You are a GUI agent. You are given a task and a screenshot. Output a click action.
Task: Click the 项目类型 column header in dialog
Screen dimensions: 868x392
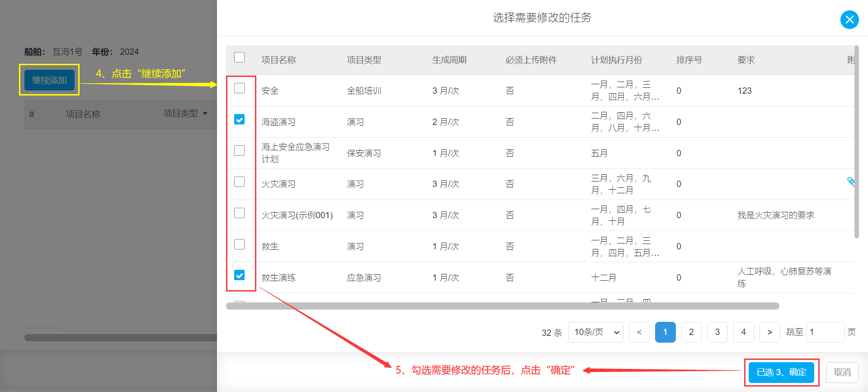(364, 60)
